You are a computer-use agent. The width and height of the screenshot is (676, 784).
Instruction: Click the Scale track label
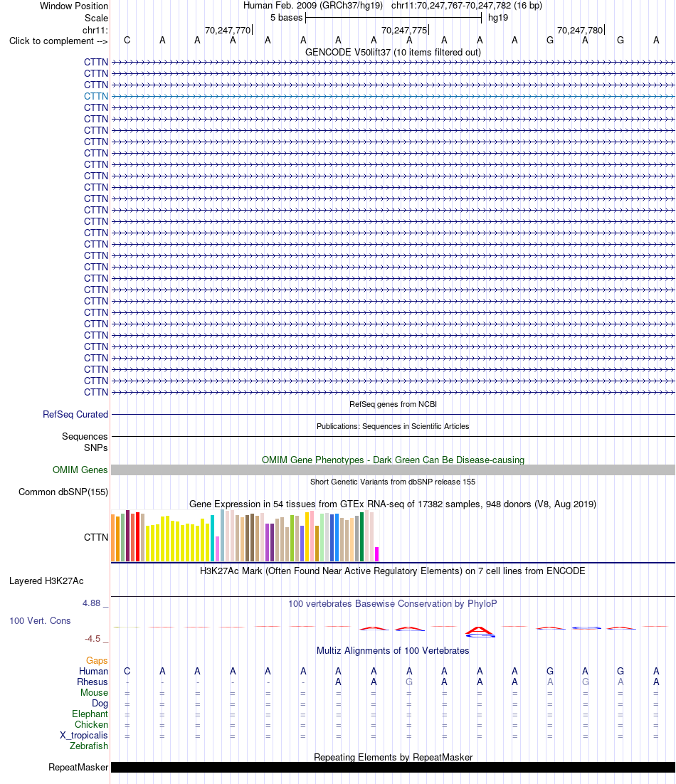(x=96, y=18)
